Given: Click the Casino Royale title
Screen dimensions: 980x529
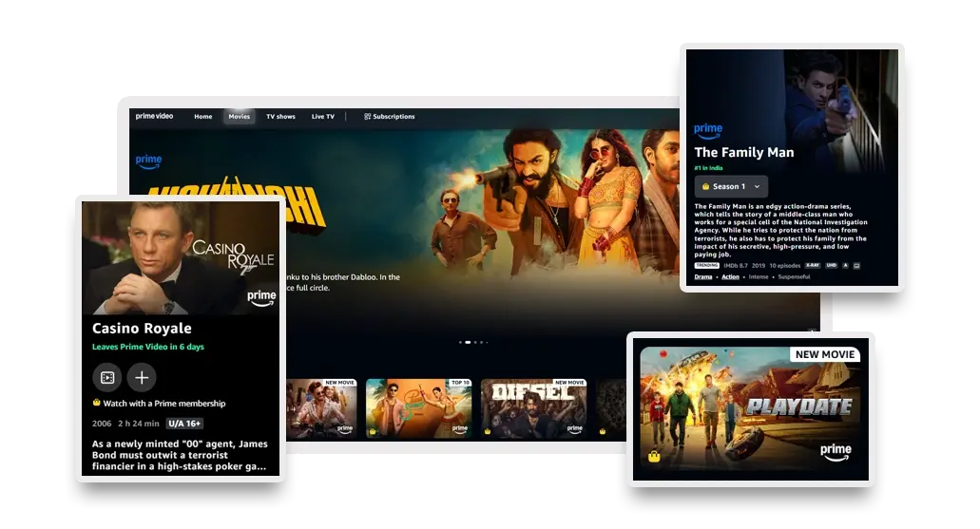Looking at the screenshot, I should pos(142,329).
